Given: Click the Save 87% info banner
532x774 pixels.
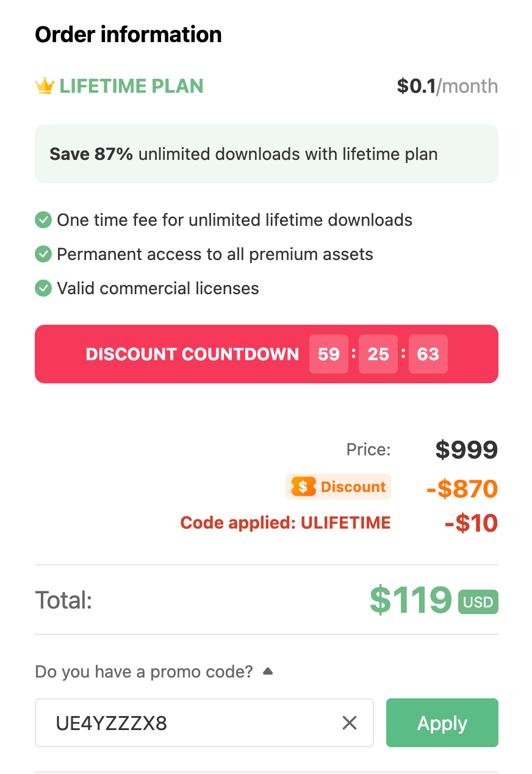Looking at the screenshot, I should [266, 154].
